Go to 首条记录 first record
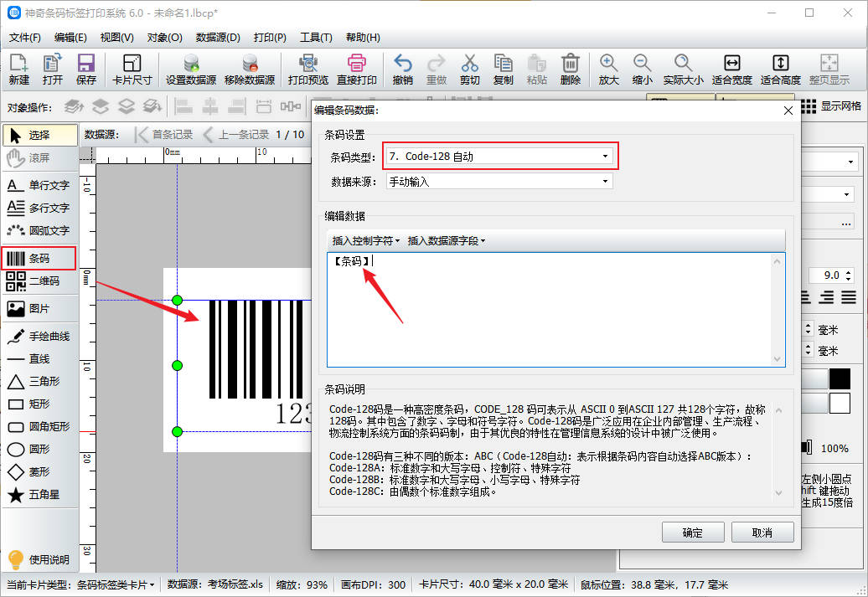This screenshot has height=597, width=868. click(x=165, y=135)
